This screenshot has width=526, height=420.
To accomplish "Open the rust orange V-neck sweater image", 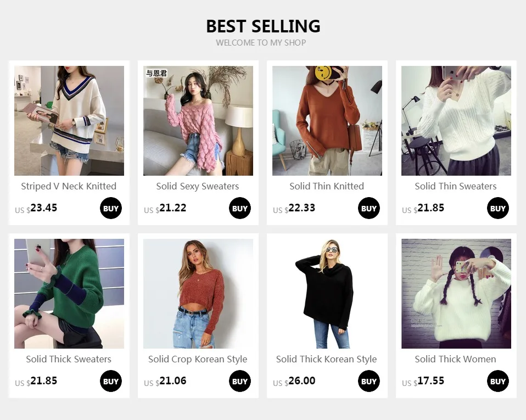I will click(327, 120).
